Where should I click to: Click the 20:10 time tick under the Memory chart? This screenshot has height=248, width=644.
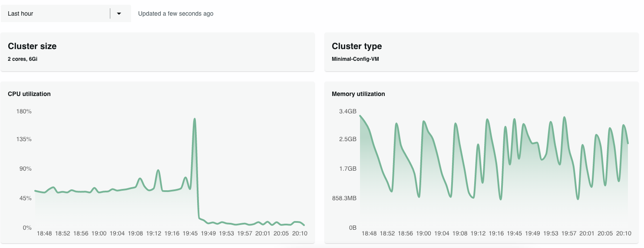[x=623, y=233]
